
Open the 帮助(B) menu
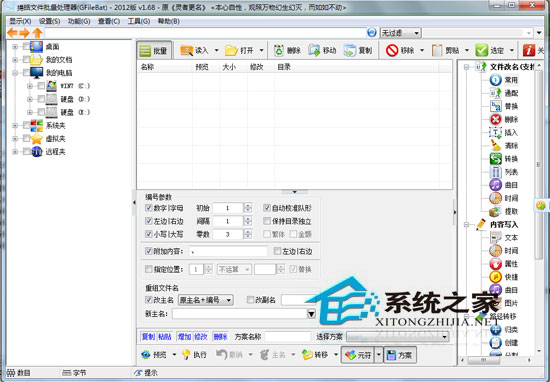tap(169, 21)
